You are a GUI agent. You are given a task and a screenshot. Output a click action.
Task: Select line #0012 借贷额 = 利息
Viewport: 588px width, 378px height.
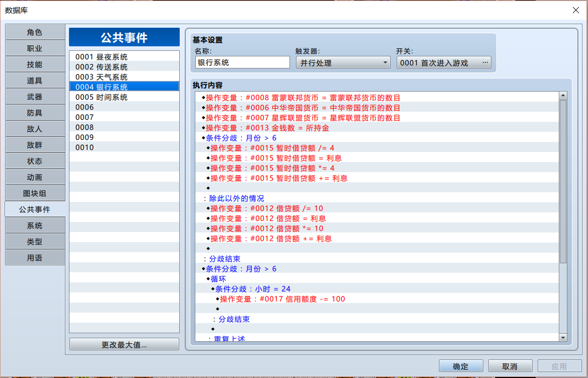pos(377,218)
